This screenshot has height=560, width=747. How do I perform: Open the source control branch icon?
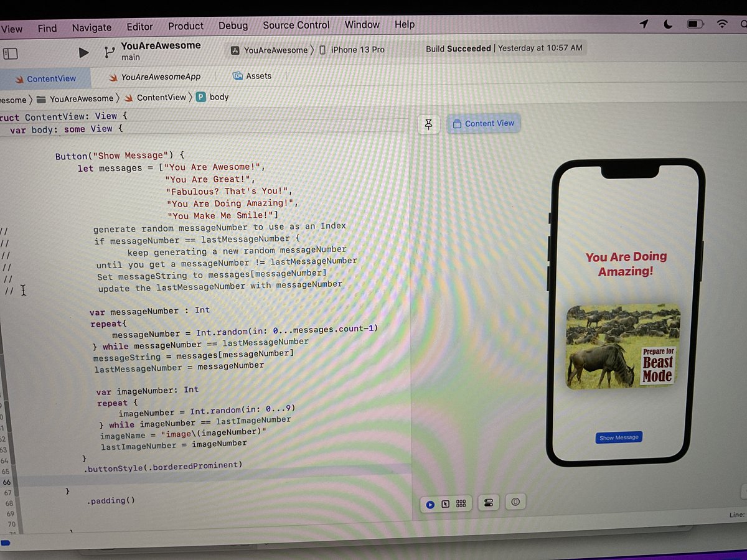click(110, 52)
